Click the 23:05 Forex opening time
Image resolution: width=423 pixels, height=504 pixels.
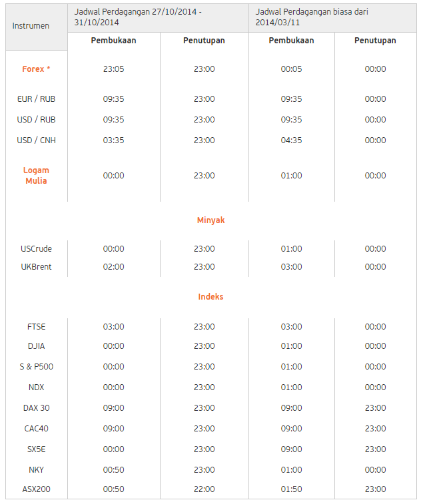point(113,69)
